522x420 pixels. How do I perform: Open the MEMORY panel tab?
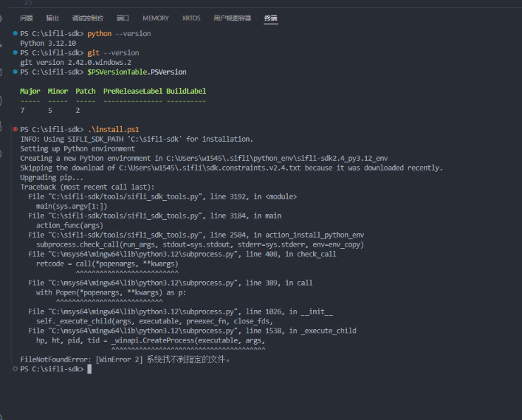point(155,18)
